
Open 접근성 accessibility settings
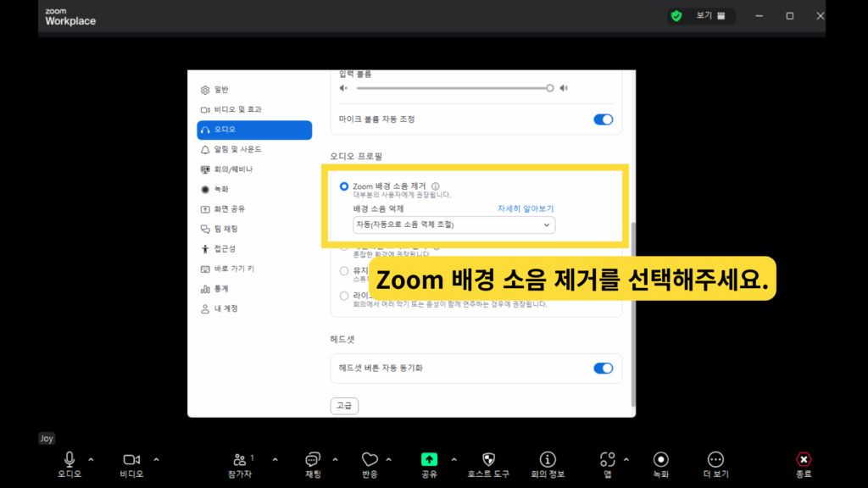254,249
